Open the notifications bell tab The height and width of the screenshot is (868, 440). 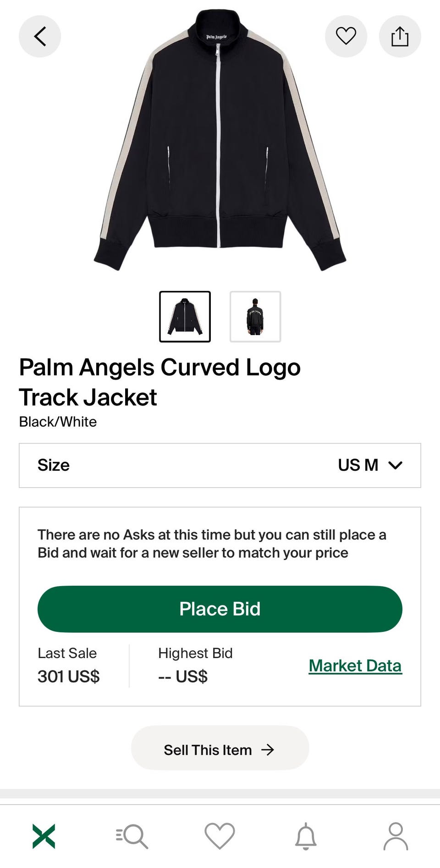306,836
